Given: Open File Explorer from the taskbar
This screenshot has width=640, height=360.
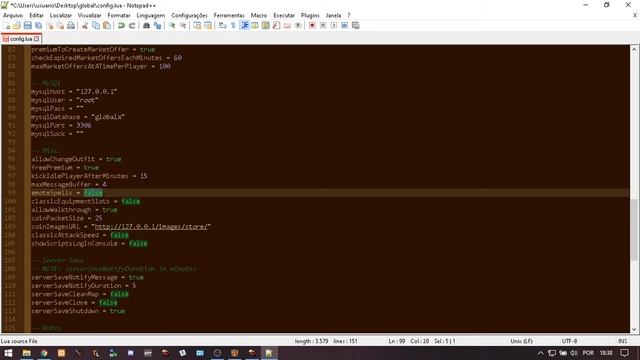Looking at the screenshot, I should pos(27,353).
